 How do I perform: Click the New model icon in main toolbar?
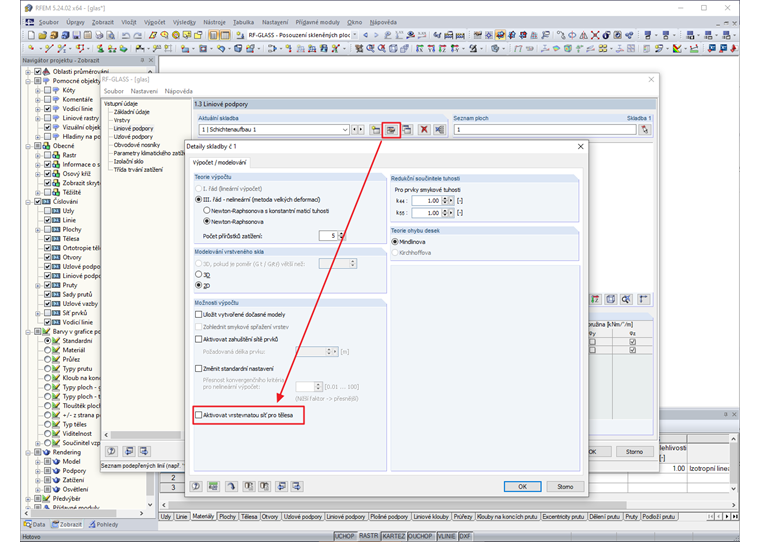point(32,35)
